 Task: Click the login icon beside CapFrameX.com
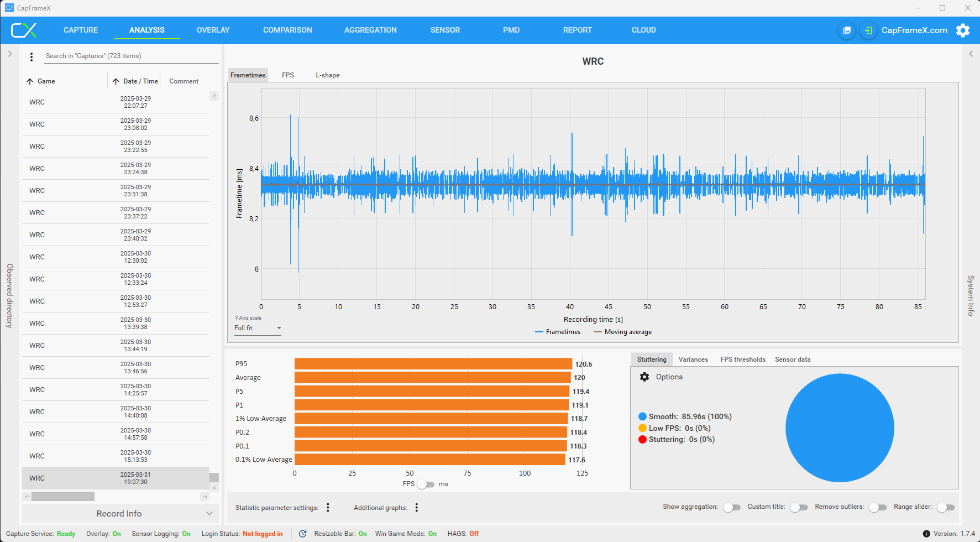868,30
